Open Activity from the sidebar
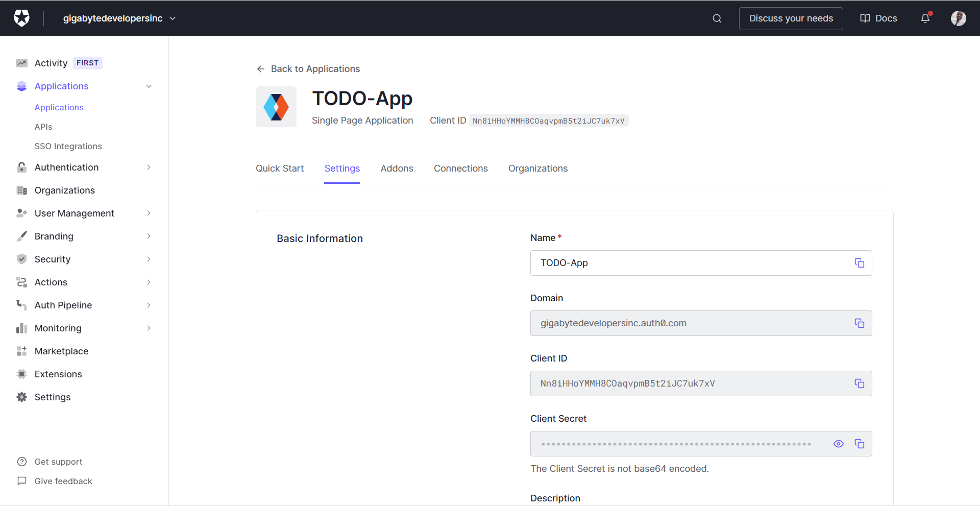Viewport: 980px width, 506px height. [51, 63]
